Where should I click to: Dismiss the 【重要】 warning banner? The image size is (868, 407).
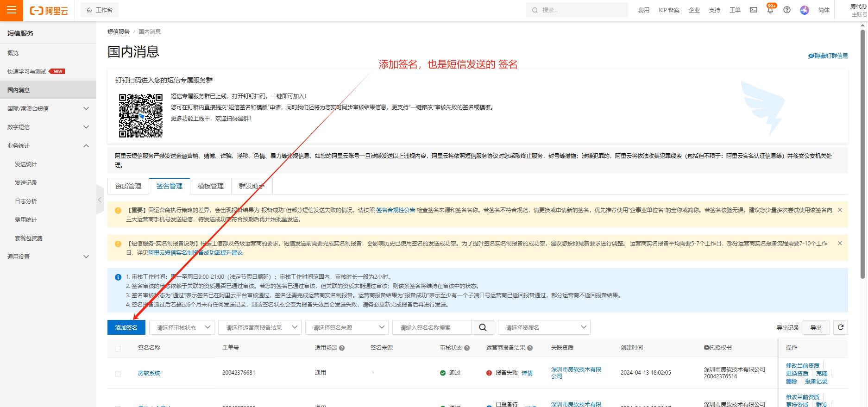pyautogui.click(x=840, y=210)
